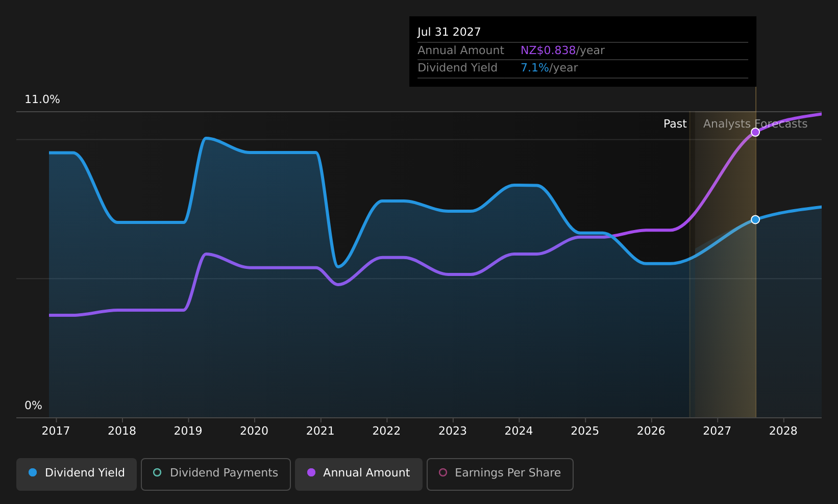838x504 pixels.
Task: Click the Dividend Yield tooltip label
Action: click(457, 68)
